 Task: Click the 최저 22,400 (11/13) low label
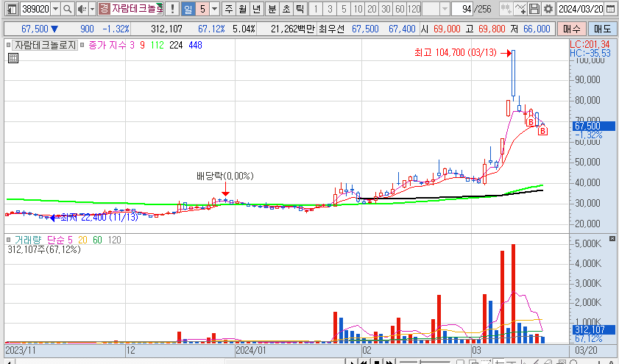[x=99, y=217]
